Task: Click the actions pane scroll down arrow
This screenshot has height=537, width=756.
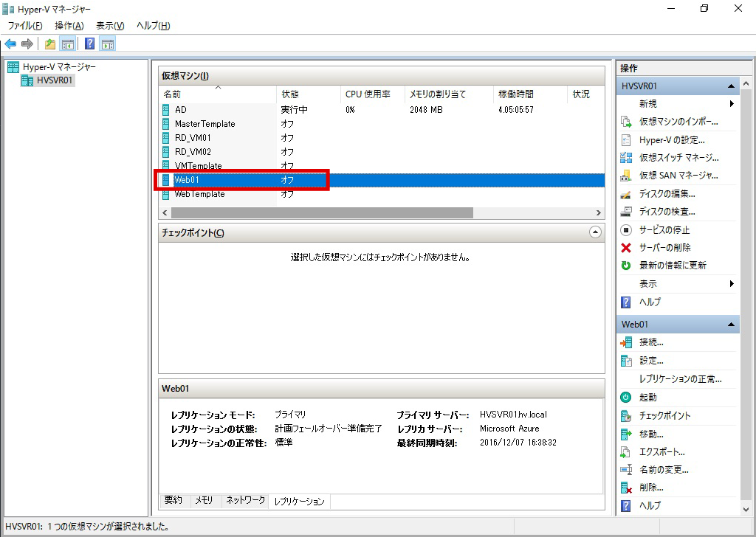Action: point(746,509)
